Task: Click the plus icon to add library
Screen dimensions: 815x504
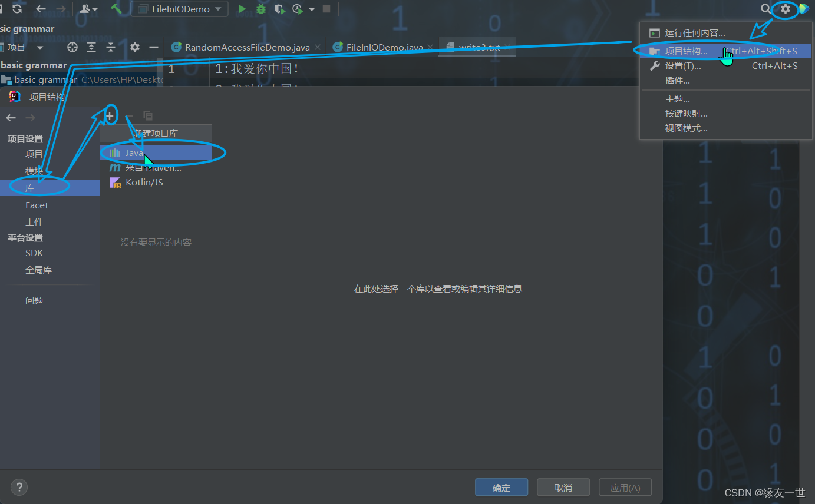Action: tap(110, 116)
